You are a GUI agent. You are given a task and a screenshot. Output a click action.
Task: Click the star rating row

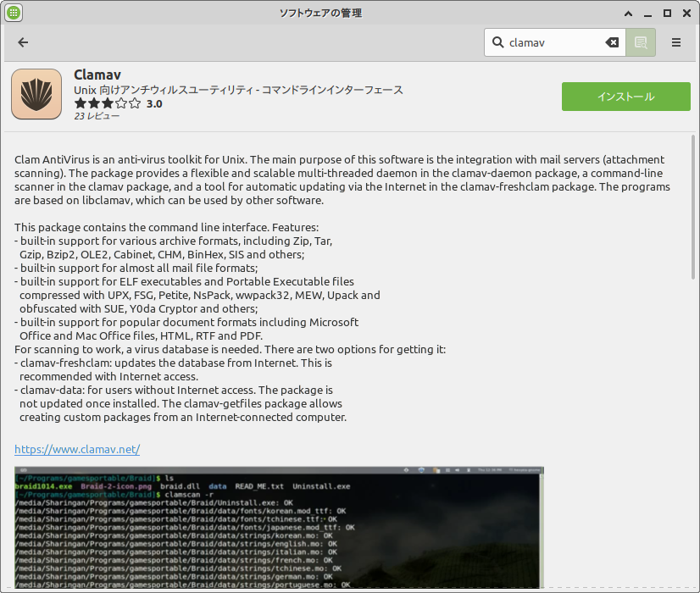point(108,103)
